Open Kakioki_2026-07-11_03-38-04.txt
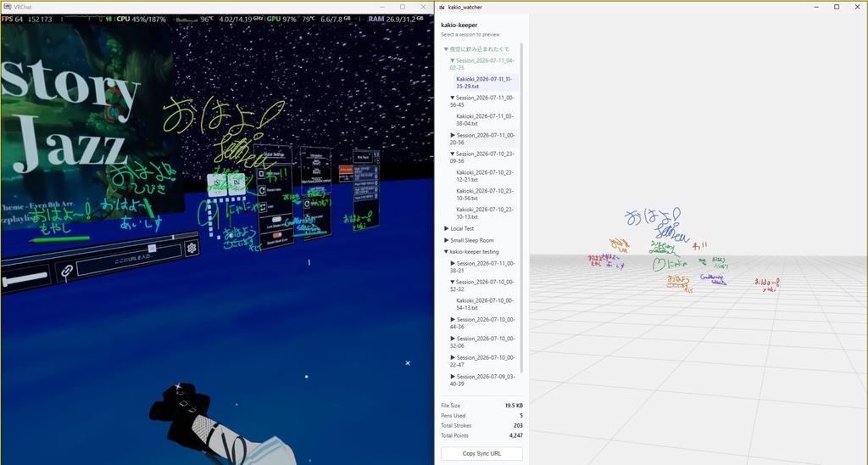This screenshot has height=465, width=868. pyautogui.click(x=484, y=120)
